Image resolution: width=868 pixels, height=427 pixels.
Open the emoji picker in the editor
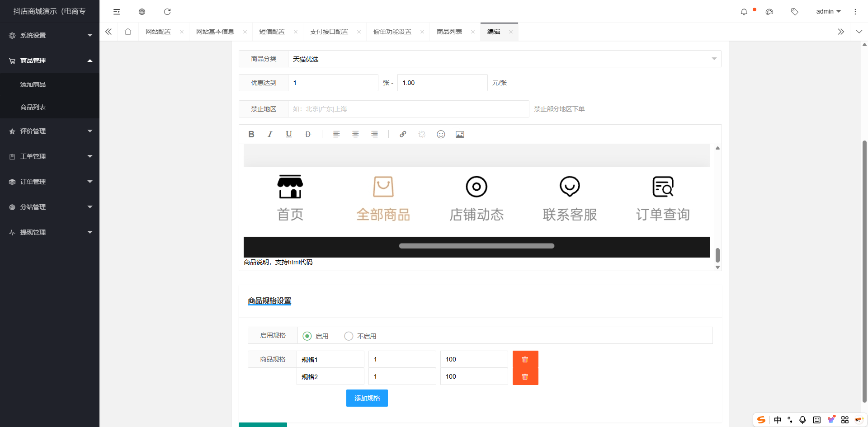click(x=441, y=134)
